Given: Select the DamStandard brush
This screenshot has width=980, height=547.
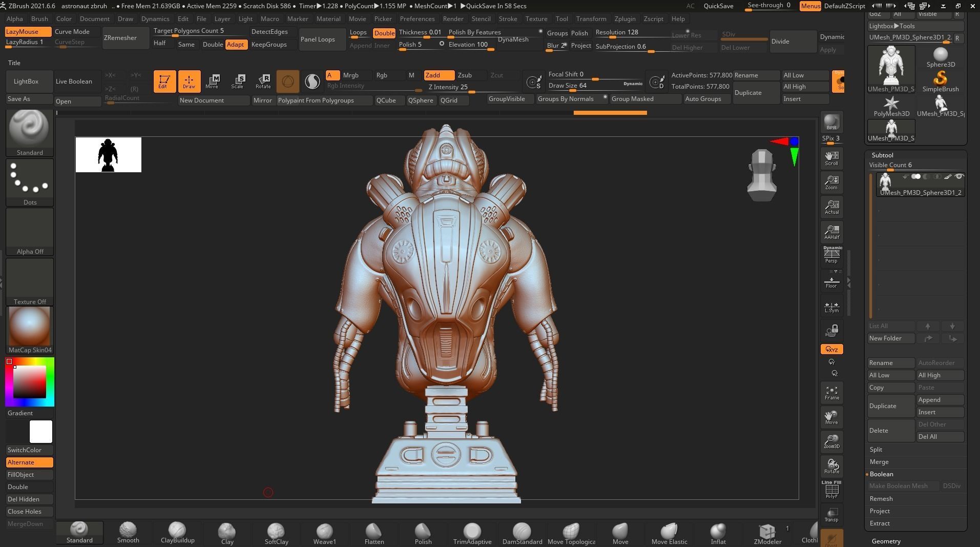Looking at the screenshot, I should point(522,533).
